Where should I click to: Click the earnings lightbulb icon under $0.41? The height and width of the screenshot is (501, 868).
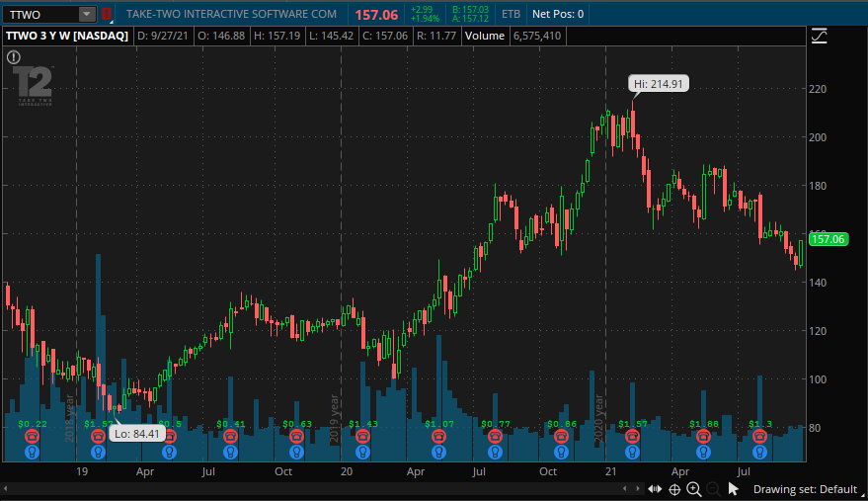[230, 453]
